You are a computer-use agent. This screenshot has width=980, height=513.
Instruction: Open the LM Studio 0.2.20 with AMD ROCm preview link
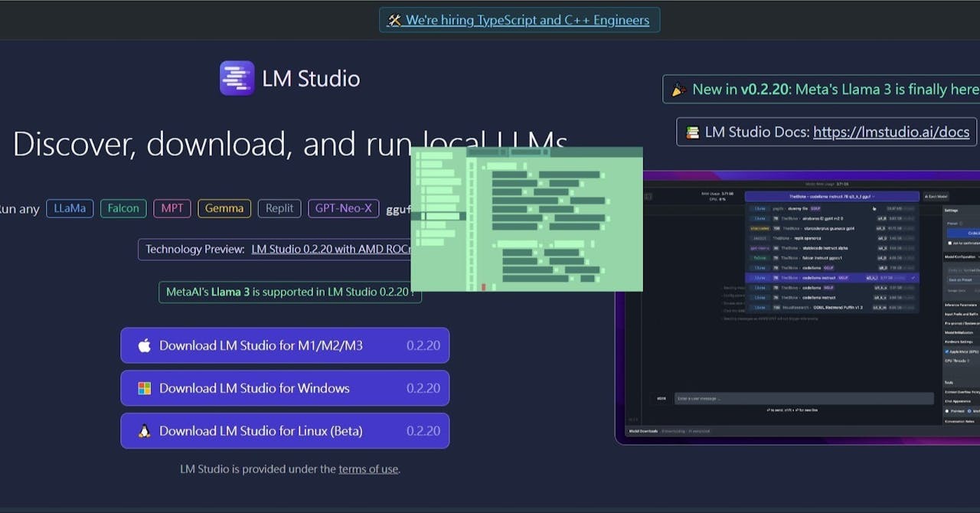(332, 249)
